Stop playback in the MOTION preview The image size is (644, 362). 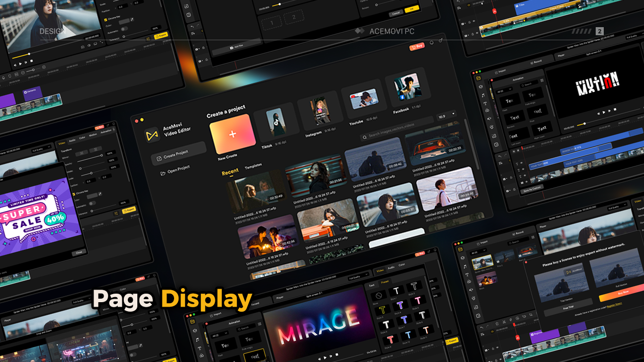[x=615, y=110]
